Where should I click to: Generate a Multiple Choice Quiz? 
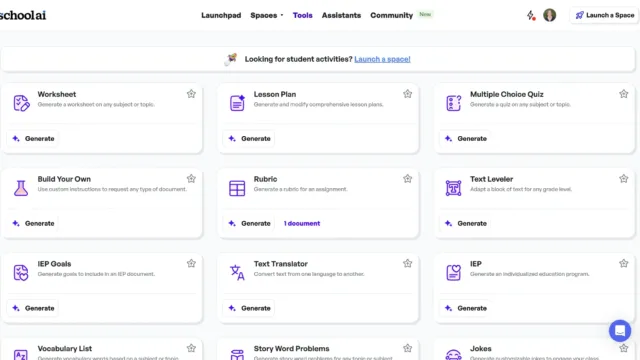point(466,139)
